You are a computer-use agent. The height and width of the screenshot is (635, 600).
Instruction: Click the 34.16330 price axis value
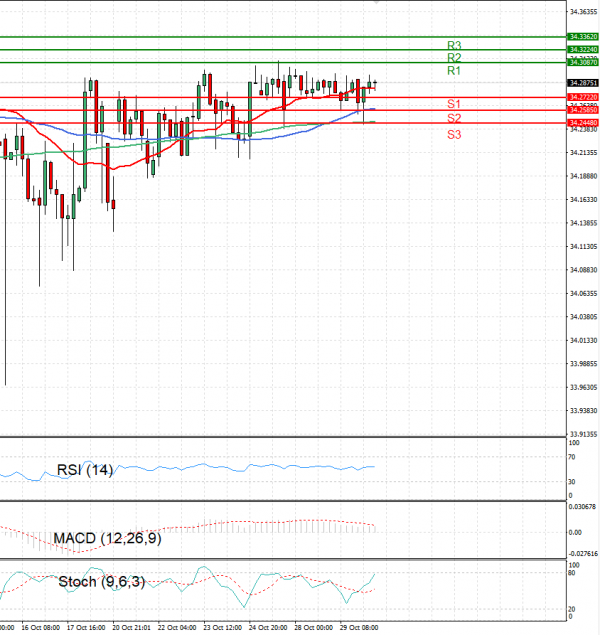click(583, 200)
